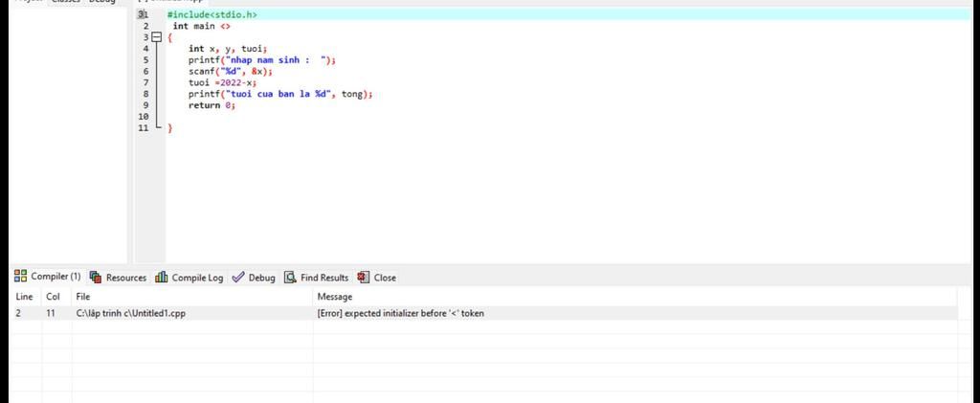Click the tuoi =2022-x statement
Screen dimensions: 980x403
[x=222, y=82]
